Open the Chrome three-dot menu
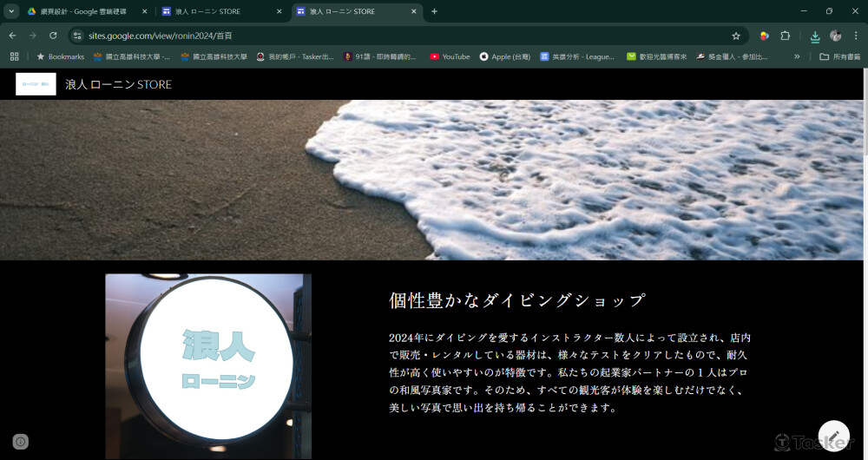This screenshot has height=460, width=868. [x=855, y=36]
